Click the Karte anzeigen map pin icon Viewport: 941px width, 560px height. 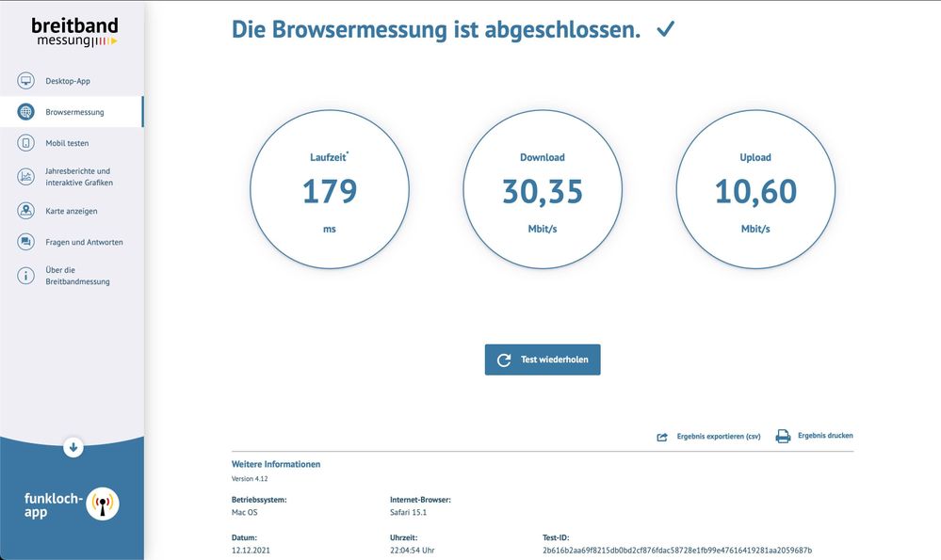click(x=25, y=211)
